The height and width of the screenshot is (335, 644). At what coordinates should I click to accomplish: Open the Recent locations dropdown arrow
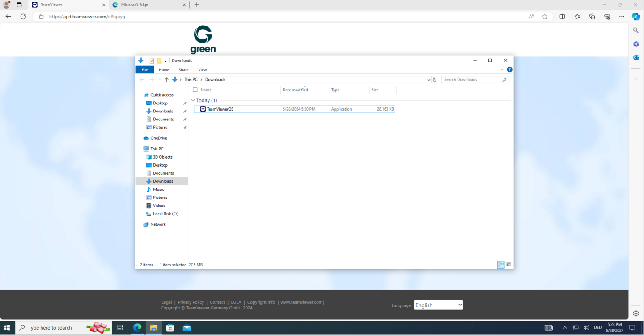pyautogui.click(x=160, y=80)
